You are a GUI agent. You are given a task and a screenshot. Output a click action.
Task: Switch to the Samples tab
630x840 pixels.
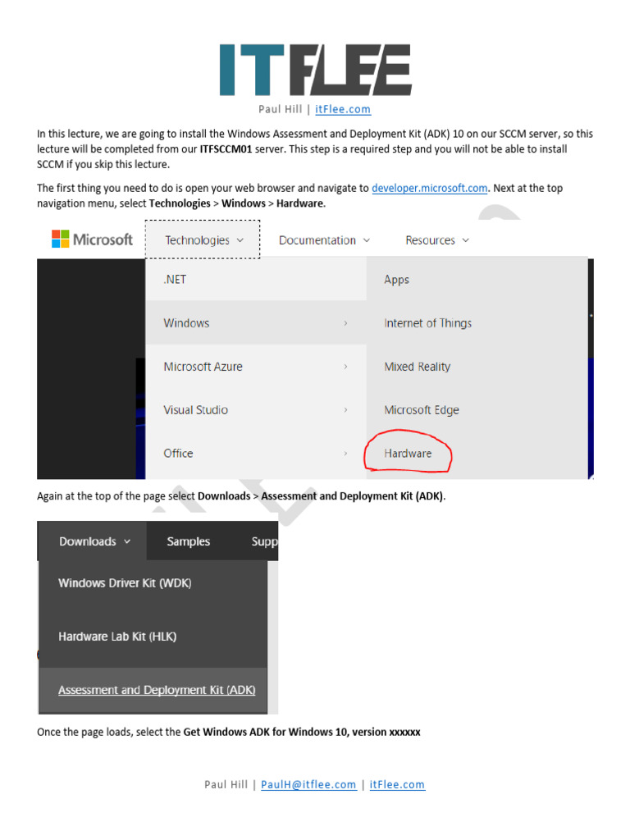pyautogui.click(x=188, y=541)
